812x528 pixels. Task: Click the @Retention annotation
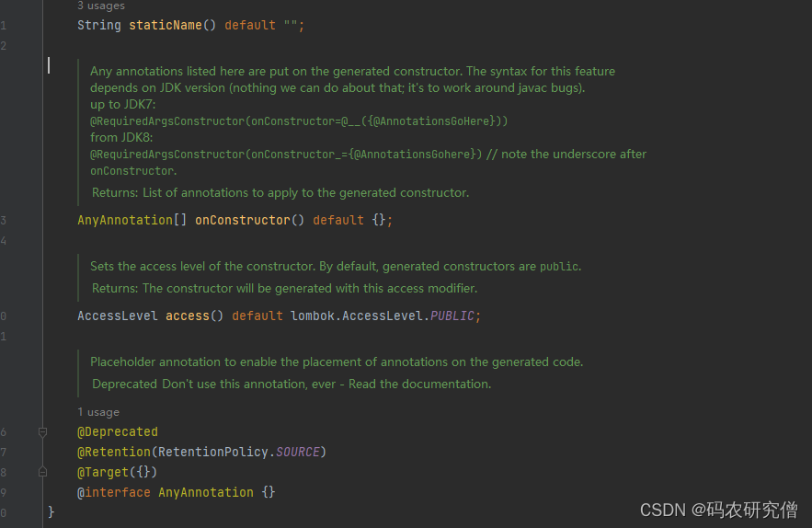point(113,452)
